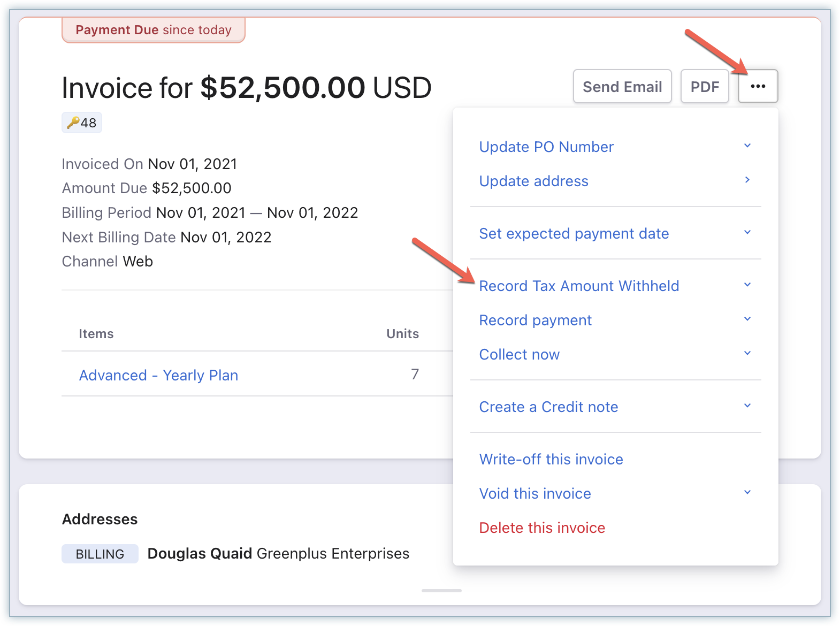Screen dimensions: 840x626
Task: Choose Delete this invoice
Action: click(x=542, y=528)
